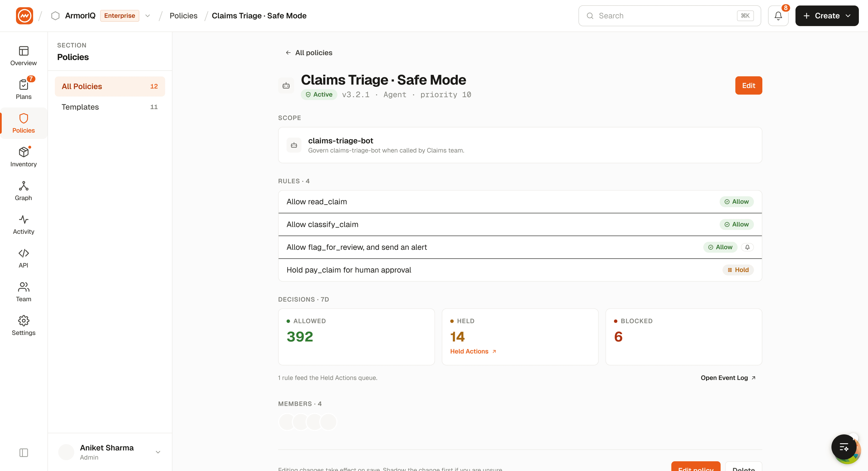Click the Held 14 decisions count
Image resolution: width=868 pixels, height=471 pixels.
coord(457,337)
